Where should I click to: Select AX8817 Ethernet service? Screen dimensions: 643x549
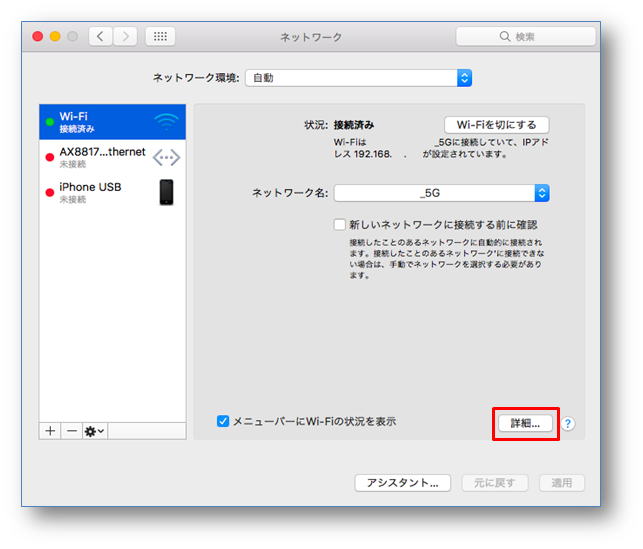[x=112, y=157]
